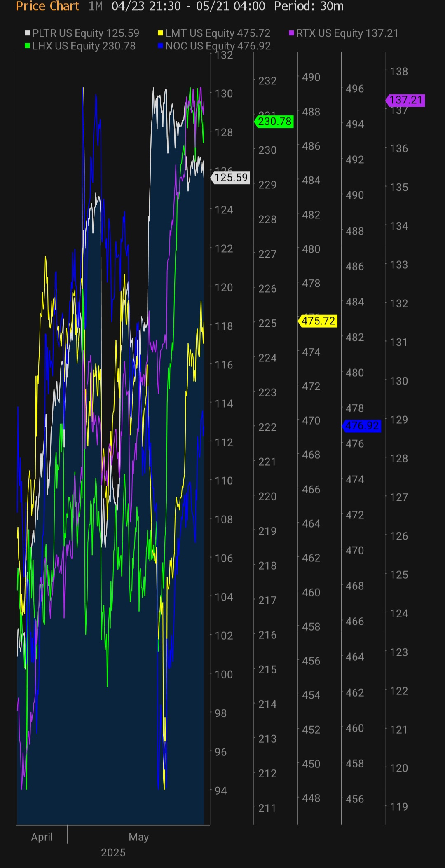Click the 129 tick on RTX axis
The height and width of the screenshot is (868, 445).
(399, 420)
